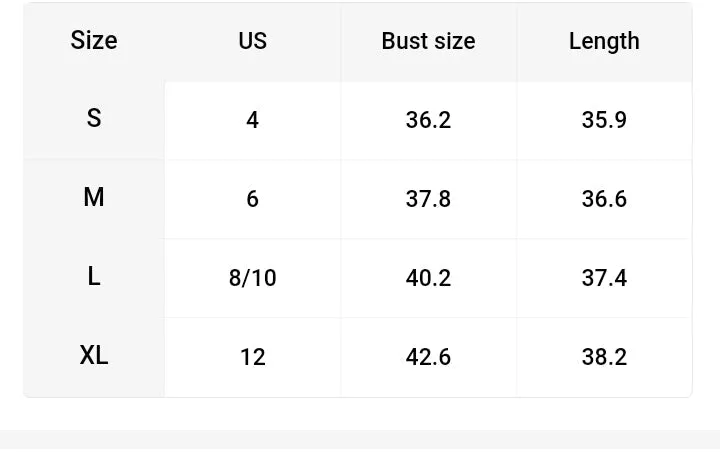
Task: Select the US column header
Action: pyautogui.click(x=253, y=40)
